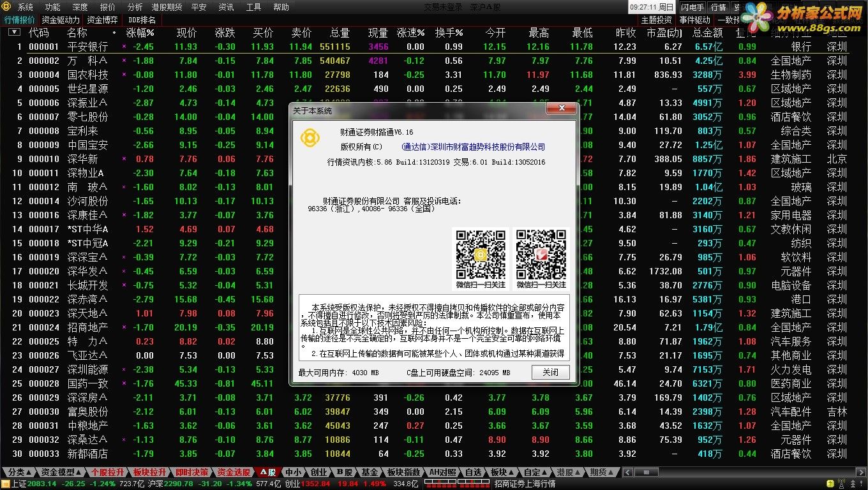Screen dimensions: 868x490
Task: Select the 基金 bottom tab
Action: pos(370,472)
